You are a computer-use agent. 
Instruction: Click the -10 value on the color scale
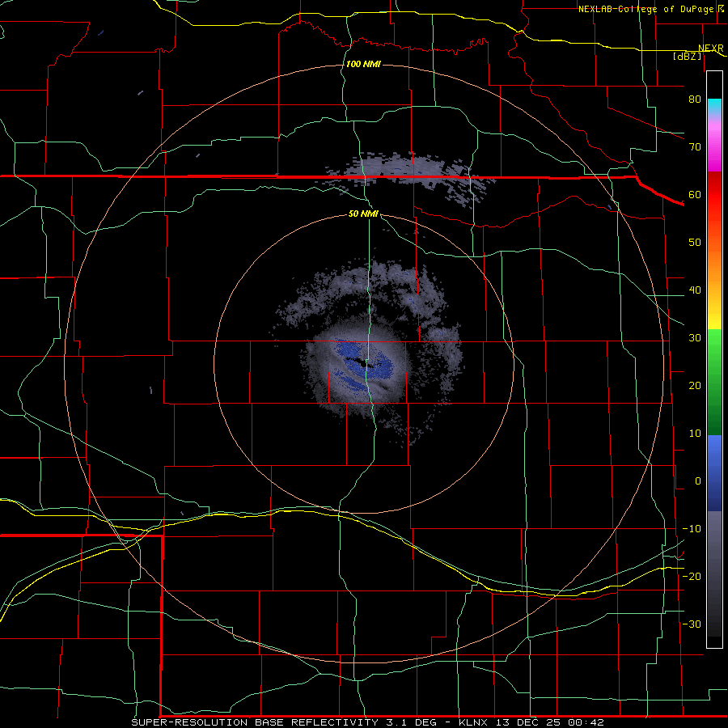pyautogui.click(x=692, y=529)
